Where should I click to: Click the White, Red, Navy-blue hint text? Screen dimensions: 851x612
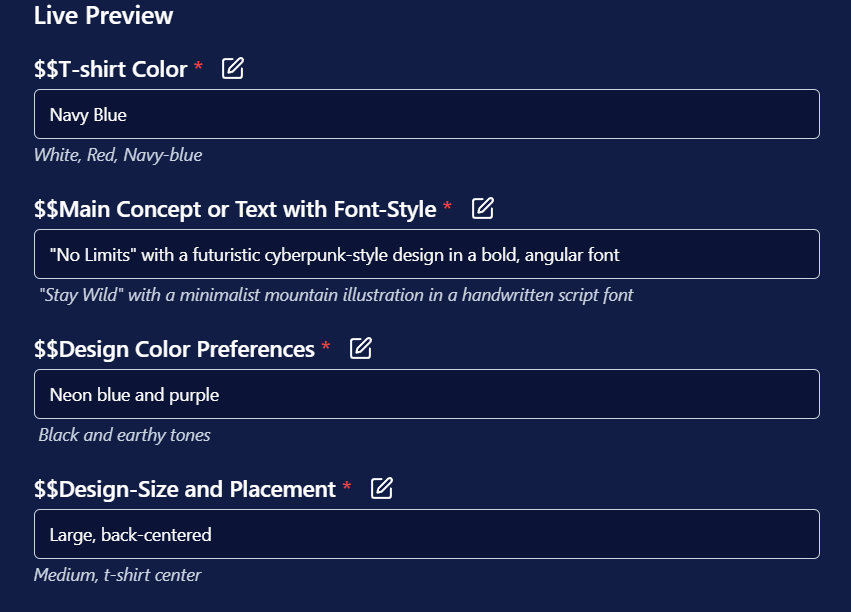118,155
